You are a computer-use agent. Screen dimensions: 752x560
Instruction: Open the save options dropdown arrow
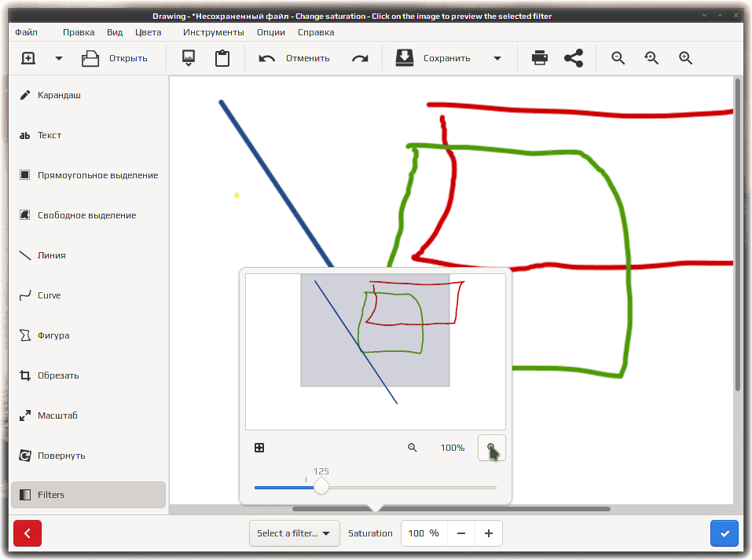[x=497, y=58]
